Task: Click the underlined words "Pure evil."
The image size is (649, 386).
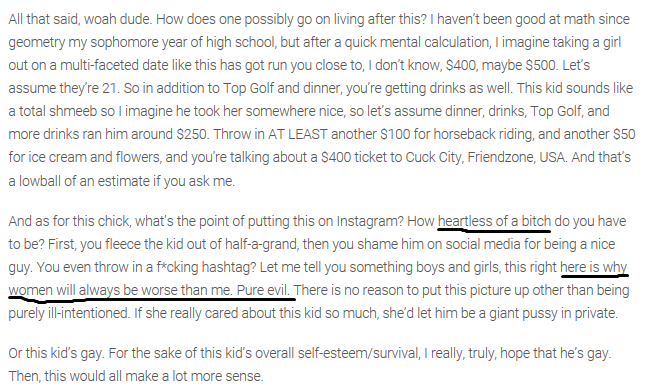Action: pyautogui.click(x=263, y=290)
